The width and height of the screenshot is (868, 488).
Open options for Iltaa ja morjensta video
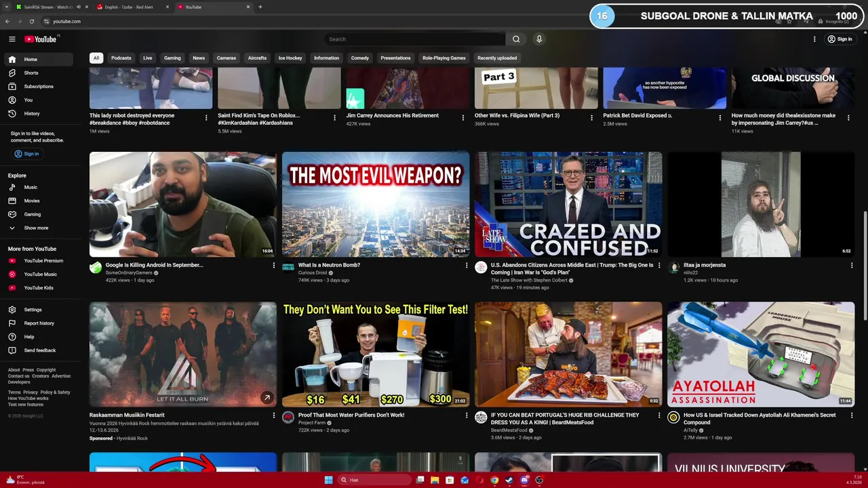tap(852, 266)
